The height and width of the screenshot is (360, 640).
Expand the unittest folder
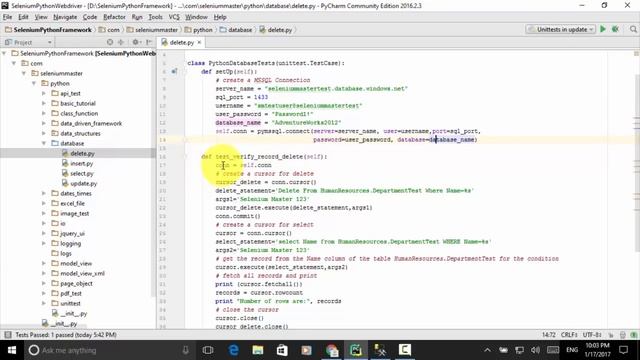pos(44,303)
